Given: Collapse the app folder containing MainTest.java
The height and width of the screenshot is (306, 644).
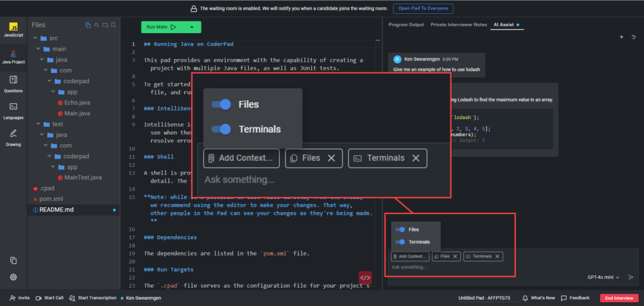Looking at the screenshot, I should pyautogui.click(x=53, y=167).
